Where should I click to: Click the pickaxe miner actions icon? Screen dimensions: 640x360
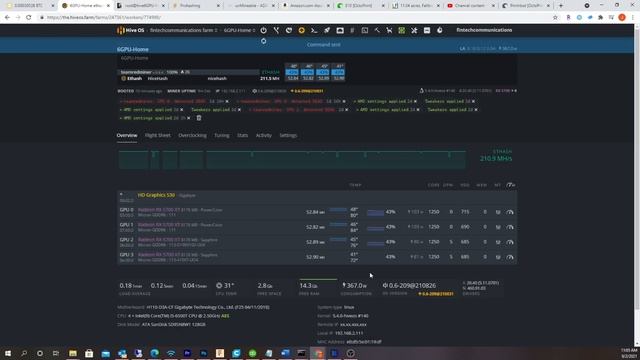coord(377,30)
